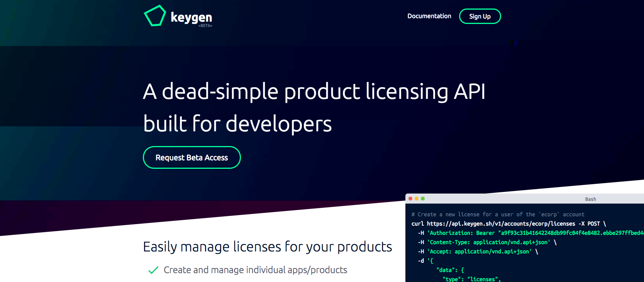Click the keygen pentagon logo icon

point(155,15)
